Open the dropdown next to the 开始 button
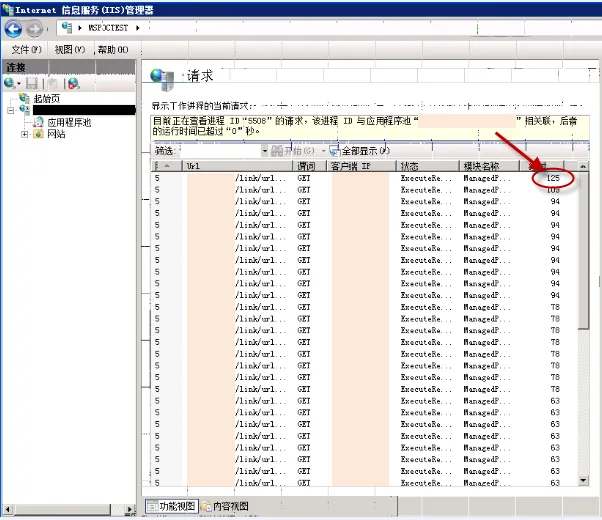The image size is (602, 520). click(x=323, y=151)
